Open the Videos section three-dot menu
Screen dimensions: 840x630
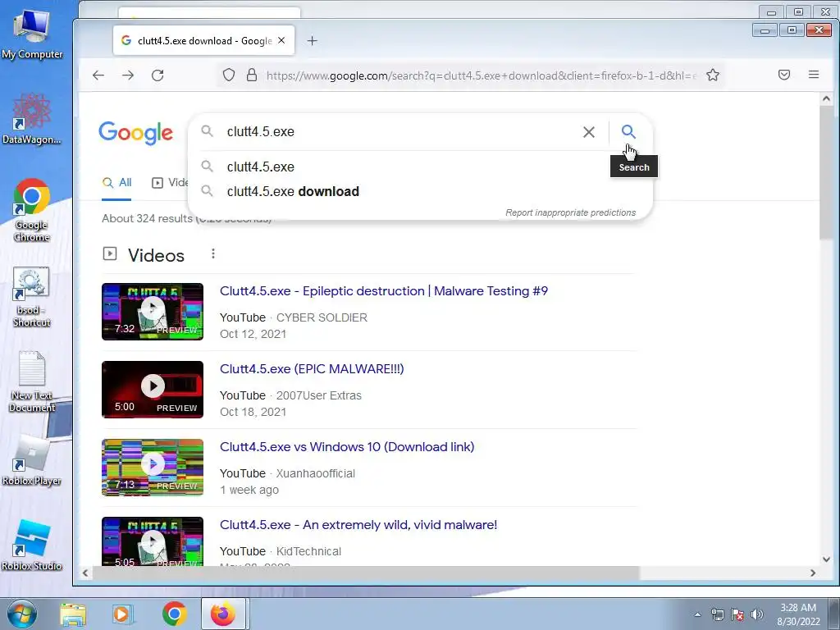(213, 253)
